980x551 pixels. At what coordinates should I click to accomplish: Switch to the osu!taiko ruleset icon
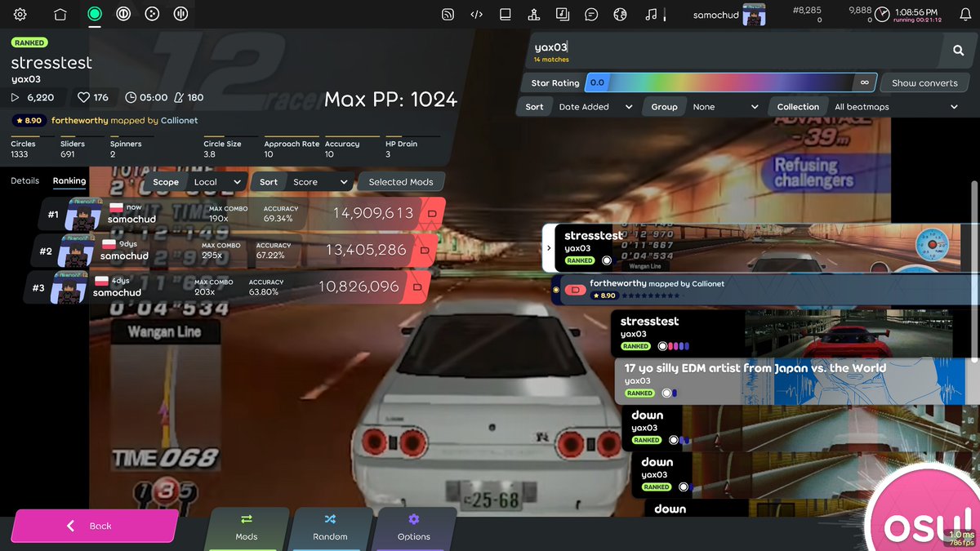tap(123, 14)
